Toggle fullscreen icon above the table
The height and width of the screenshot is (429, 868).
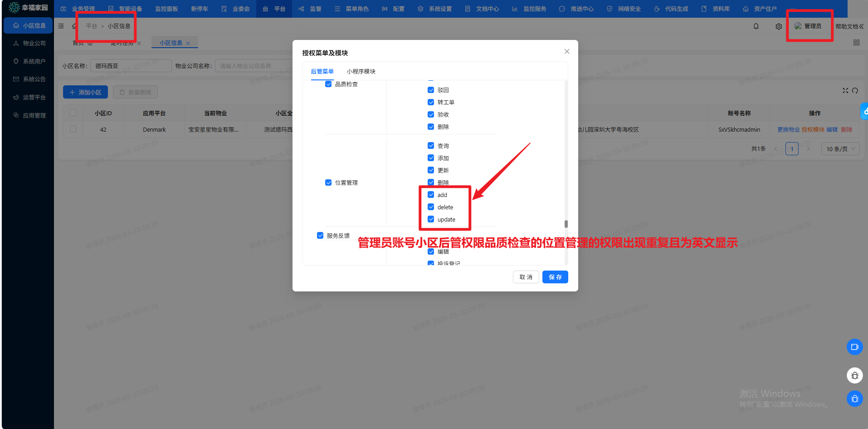pyautogui.click(x=845, y=91)
